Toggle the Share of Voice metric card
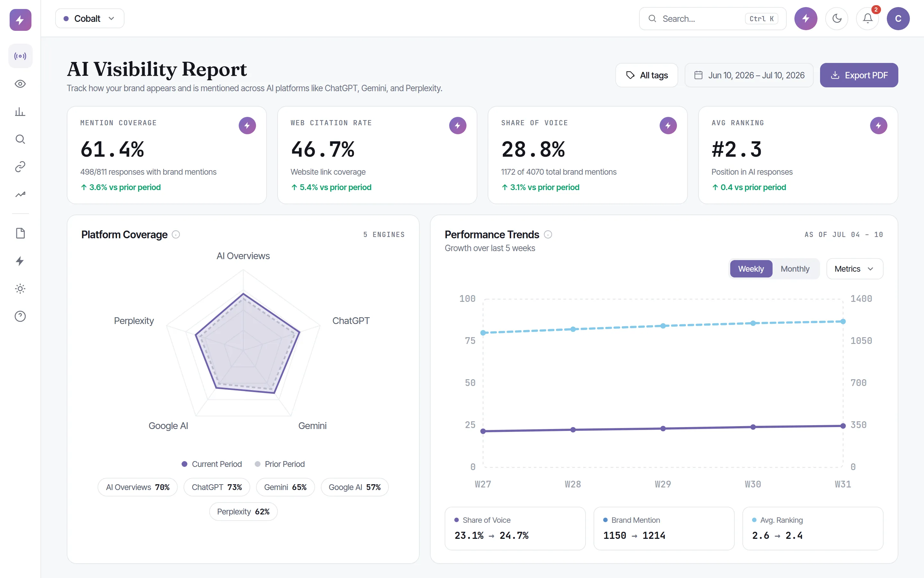924x578 pixels. click(515, 528)
